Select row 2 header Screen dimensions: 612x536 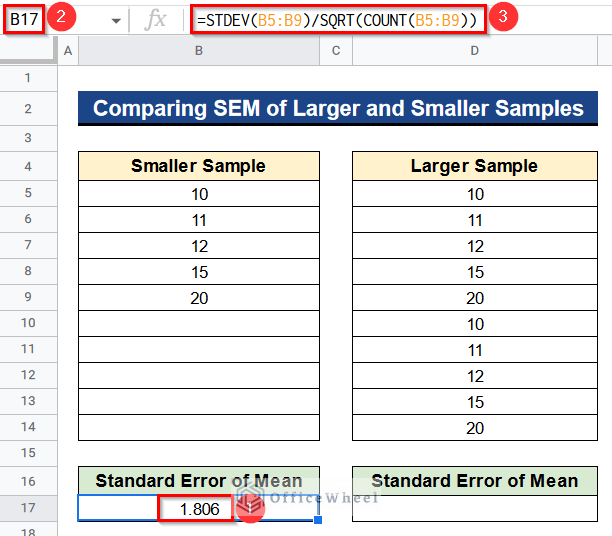pyautogui.click(x=28, y=109)
